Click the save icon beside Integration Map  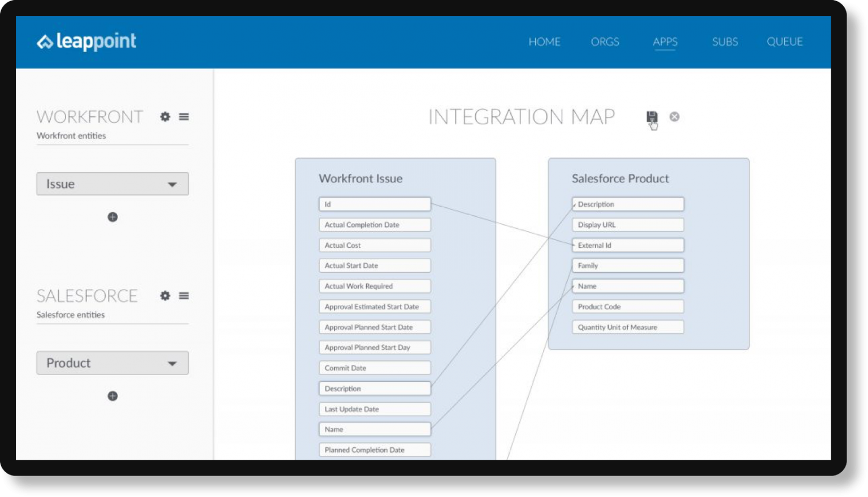tap(652, 117)
